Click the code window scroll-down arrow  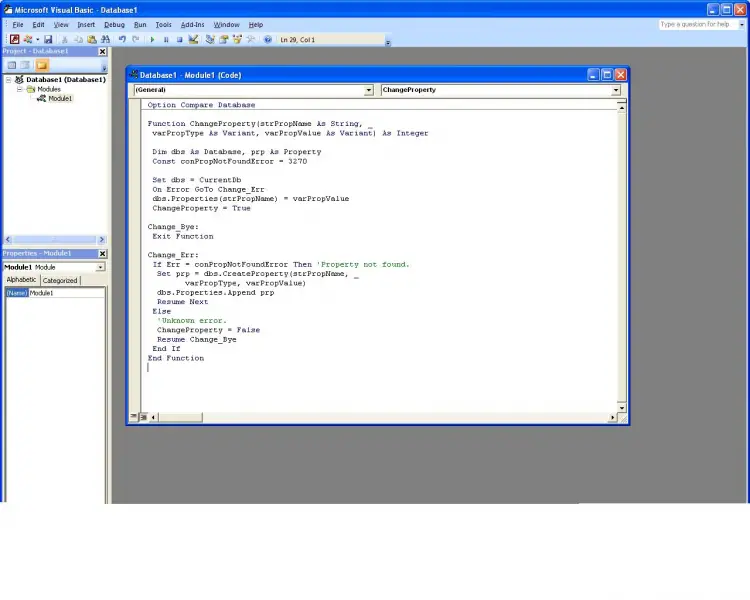coord(621,408)
